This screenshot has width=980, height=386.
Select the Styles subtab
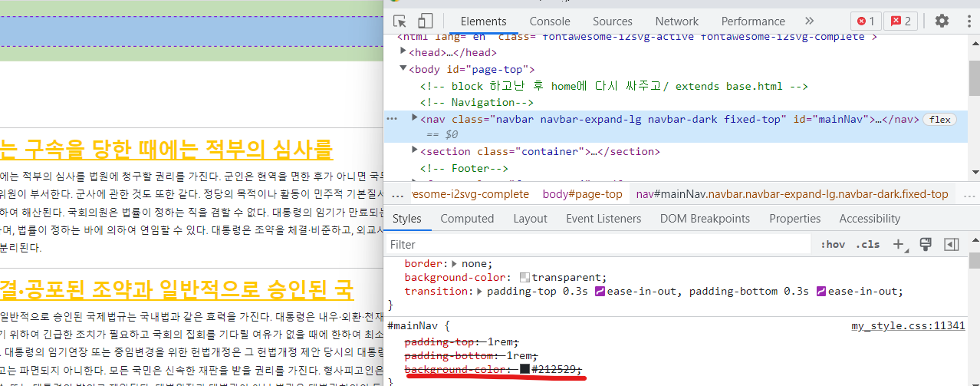(407, 219)
